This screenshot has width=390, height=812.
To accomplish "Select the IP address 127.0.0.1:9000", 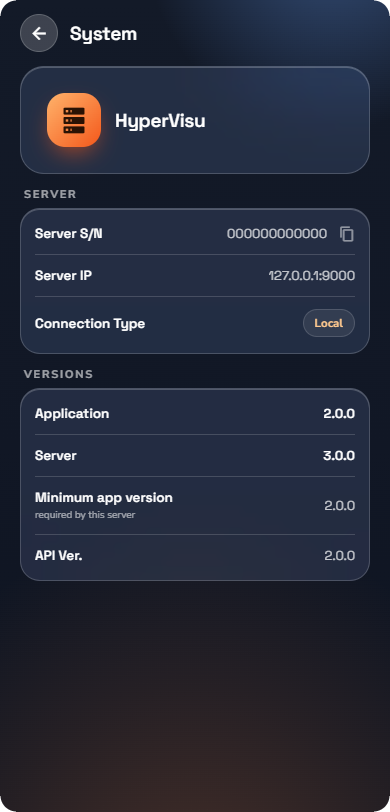I will pyautogui.click(x=312, y=276).
